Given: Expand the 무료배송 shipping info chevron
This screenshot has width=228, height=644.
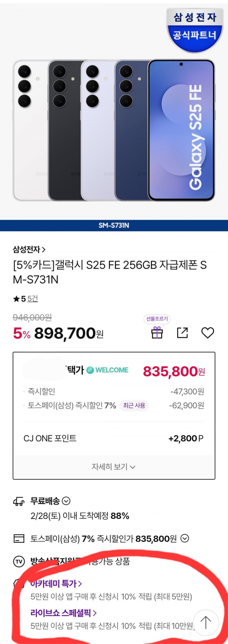Looking at the screenshot, I should coord(66,501).
